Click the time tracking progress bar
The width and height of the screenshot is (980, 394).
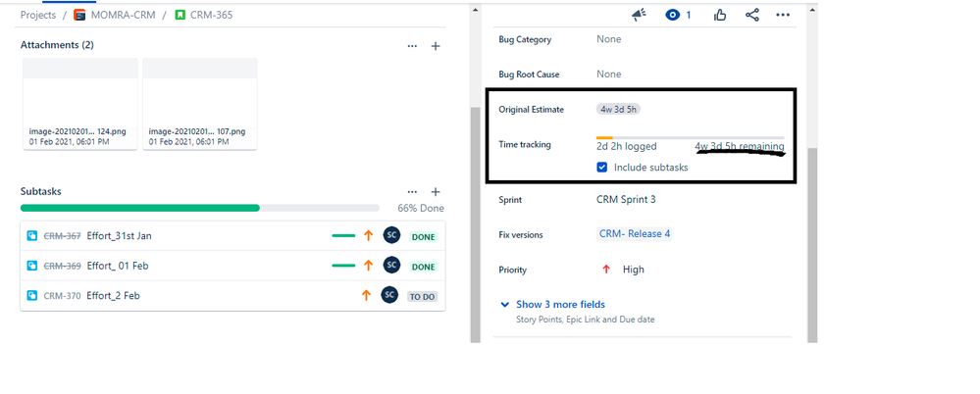point(690,137)
